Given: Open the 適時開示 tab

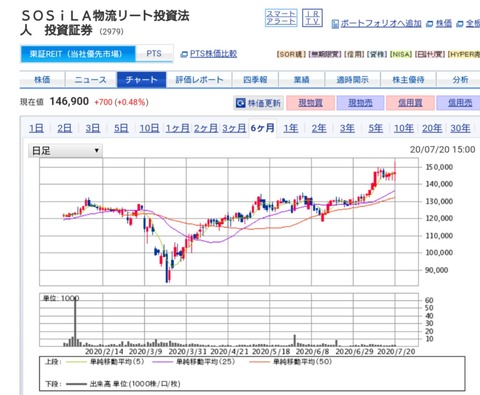Looking at the screenshot, I should 352,80.
